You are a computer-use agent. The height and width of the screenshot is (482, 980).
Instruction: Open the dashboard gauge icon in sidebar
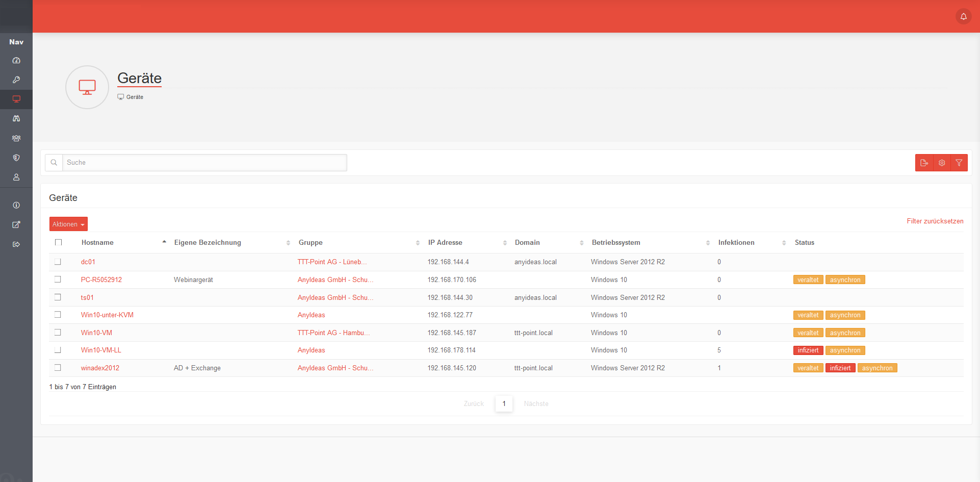pos(16,60)
